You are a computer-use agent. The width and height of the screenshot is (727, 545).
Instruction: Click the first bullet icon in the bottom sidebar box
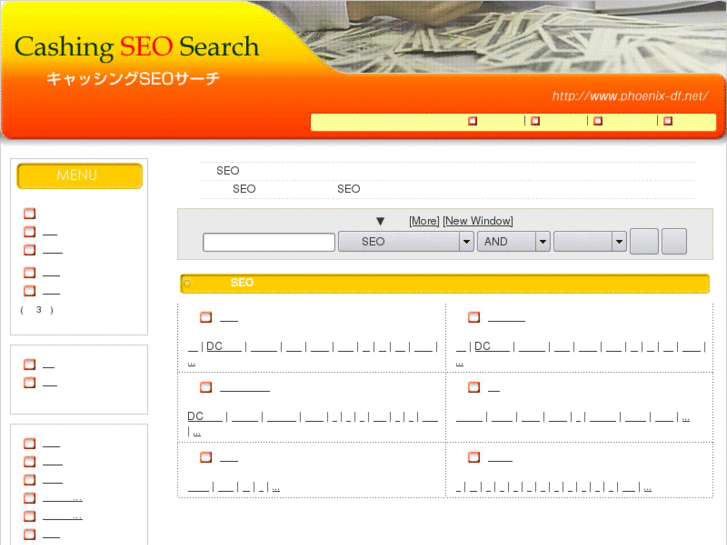pyautogui.click(x=30, y=443)
